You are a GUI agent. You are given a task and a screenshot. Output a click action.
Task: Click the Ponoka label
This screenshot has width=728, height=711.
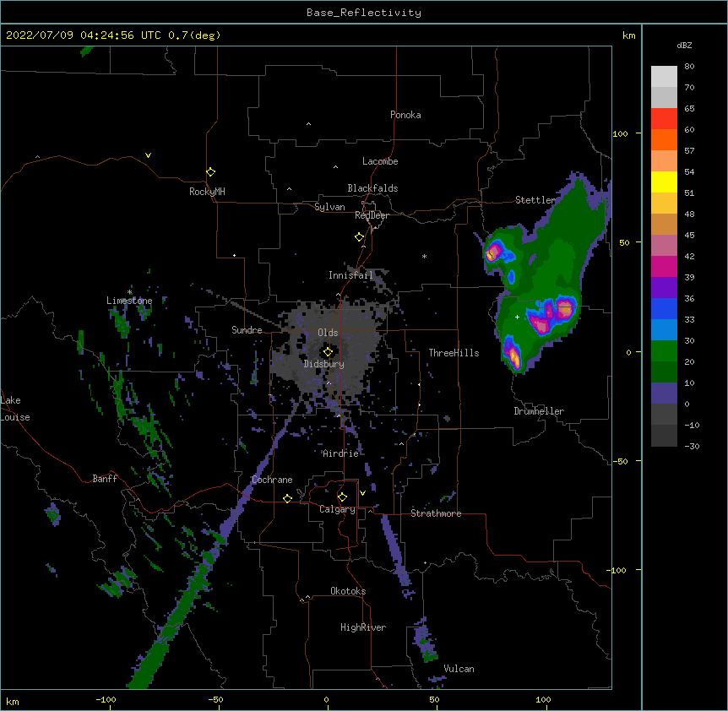(405, 115)
